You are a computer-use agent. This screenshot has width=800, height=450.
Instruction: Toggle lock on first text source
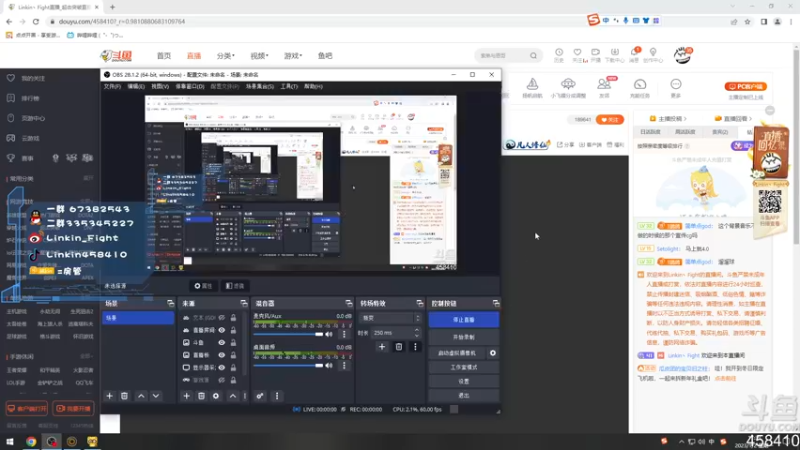tap(233, 318)
